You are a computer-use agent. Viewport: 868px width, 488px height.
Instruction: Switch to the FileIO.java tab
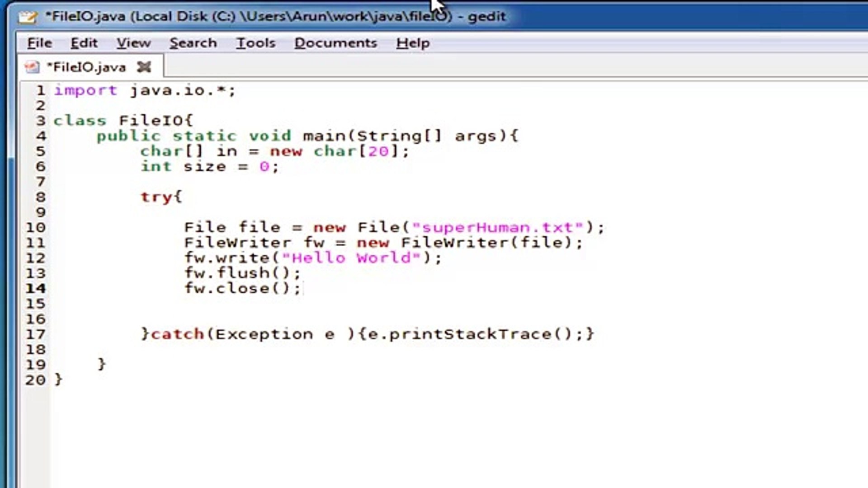86,66
